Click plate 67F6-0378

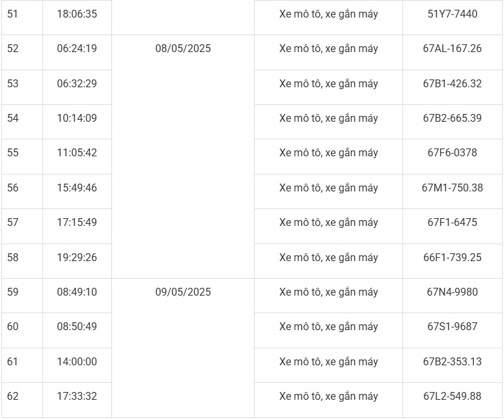(452, 153)
